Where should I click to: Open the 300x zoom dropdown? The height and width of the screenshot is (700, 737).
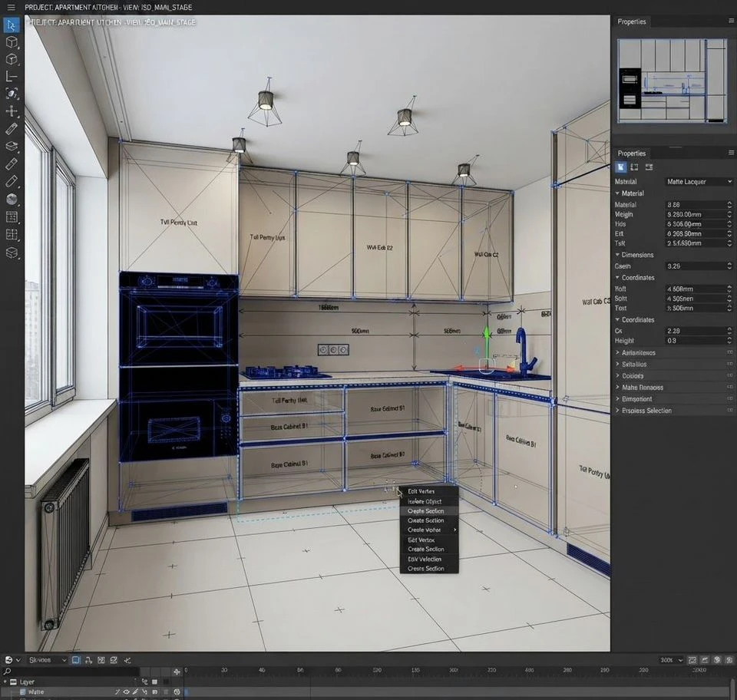click(671, 660)
